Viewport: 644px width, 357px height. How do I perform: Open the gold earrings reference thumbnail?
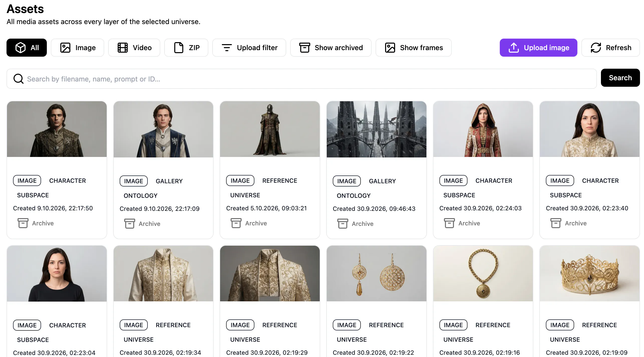tap(377, 274)
